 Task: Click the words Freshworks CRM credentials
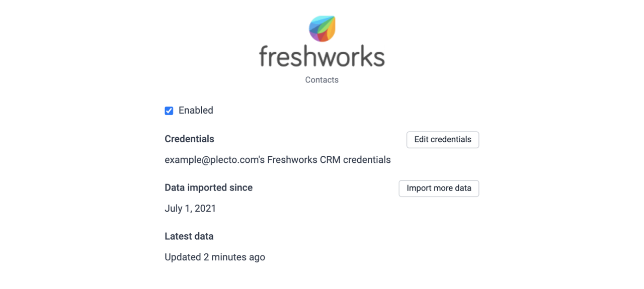coord(329,160)
